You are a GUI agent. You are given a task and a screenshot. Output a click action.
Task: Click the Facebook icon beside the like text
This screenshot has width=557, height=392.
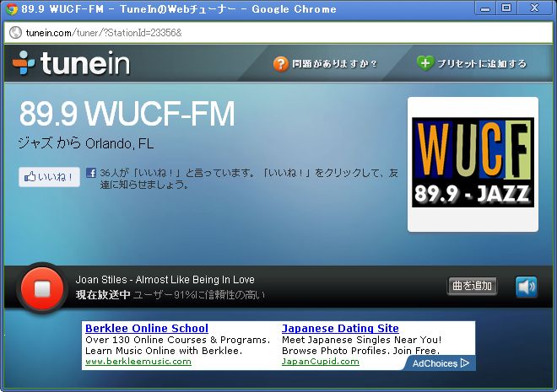(x=91, y=173)
